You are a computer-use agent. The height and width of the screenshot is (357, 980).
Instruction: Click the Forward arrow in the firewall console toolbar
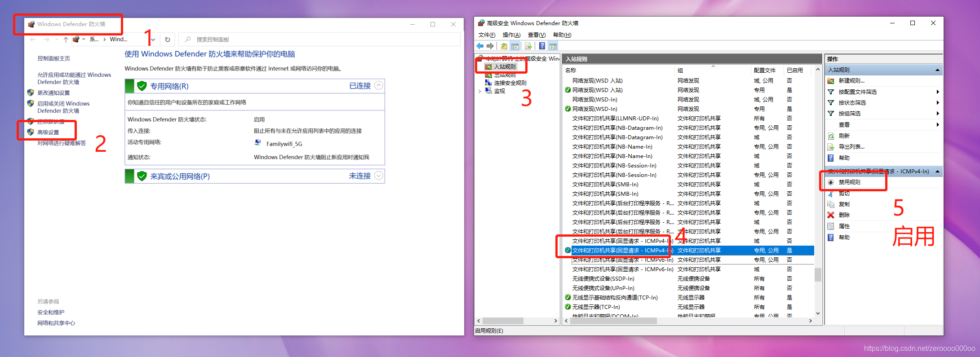click(490, 46)
